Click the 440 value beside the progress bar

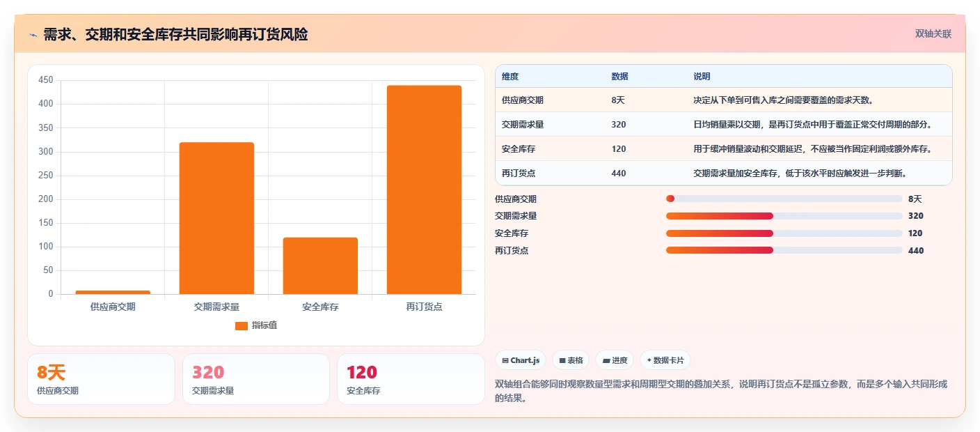point(916,251)
